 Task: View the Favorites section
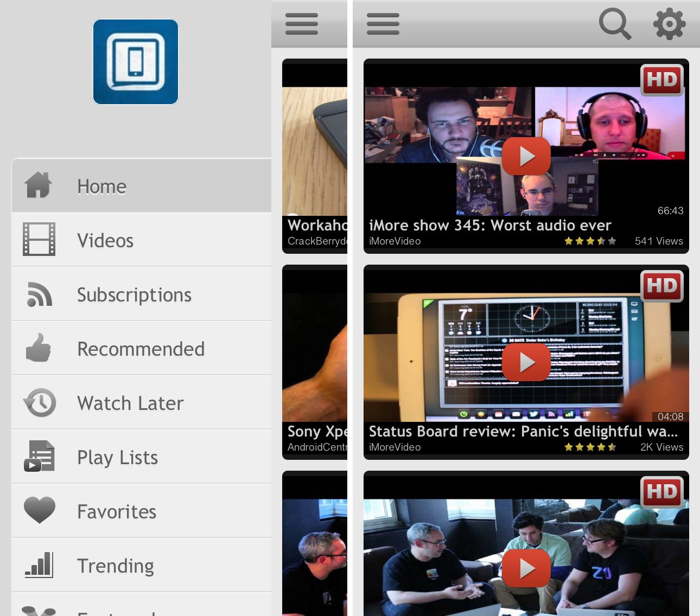(x=142, y=511)
